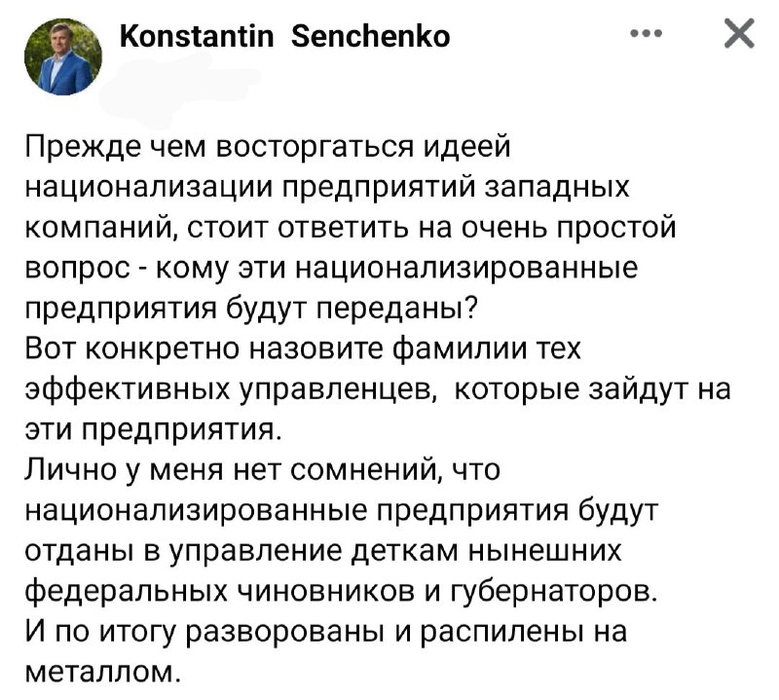Image resolution: width=779 pixels, height=700 pixels.
Task: Click the phrase предприятия будут переданы?
Action: click(251, 310)
